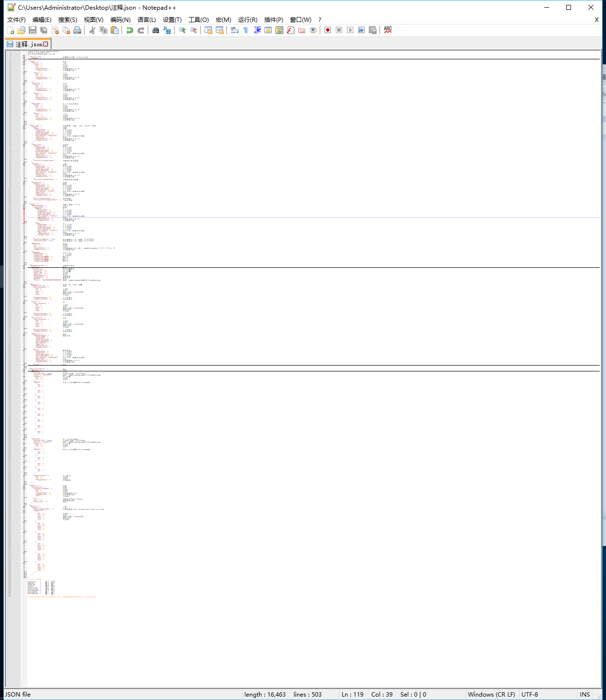
Task: Open the 文件(F) file menu
Action: tap(17, 20)
